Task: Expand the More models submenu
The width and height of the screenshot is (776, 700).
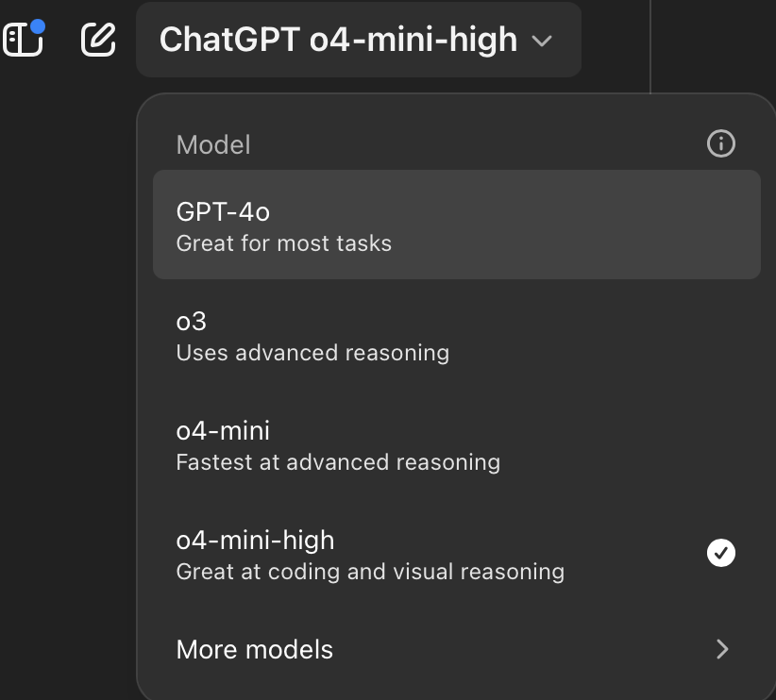Action: coord(456,649)
